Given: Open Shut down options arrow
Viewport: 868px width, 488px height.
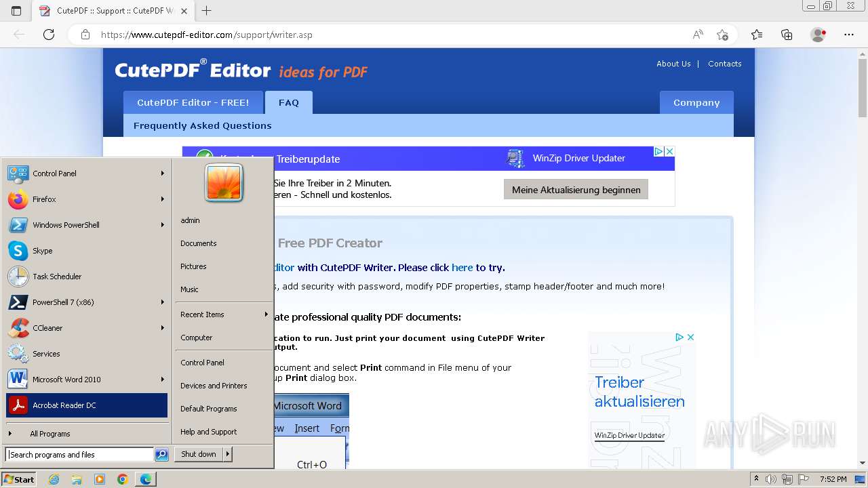Looking at the screenshot, I should coord(228,454).
